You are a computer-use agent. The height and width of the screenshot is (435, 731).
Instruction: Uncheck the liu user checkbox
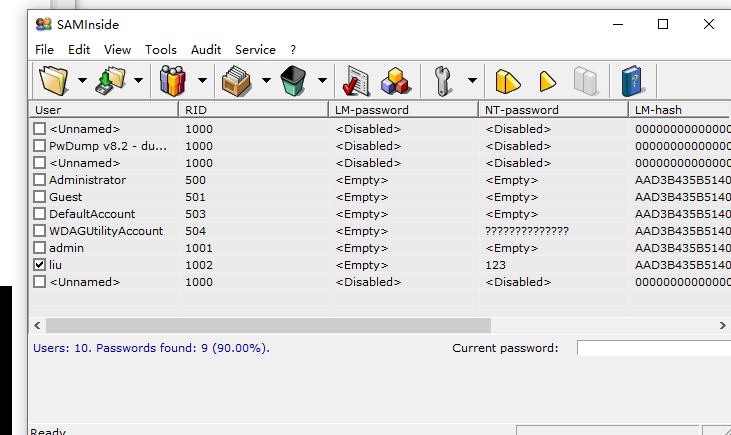(40, 265)
